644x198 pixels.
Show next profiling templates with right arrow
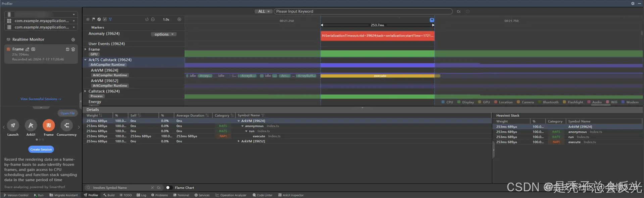tap(79, 127)
